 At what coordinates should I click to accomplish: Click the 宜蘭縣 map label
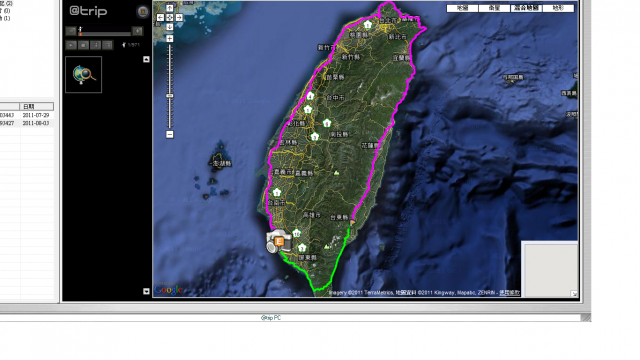pyautogui.click(x=401, y=58)
